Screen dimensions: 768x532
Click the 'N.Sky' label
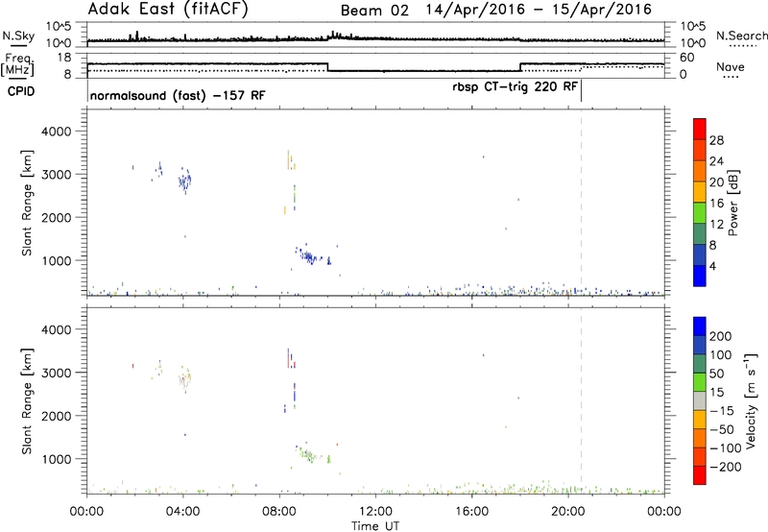18,36
